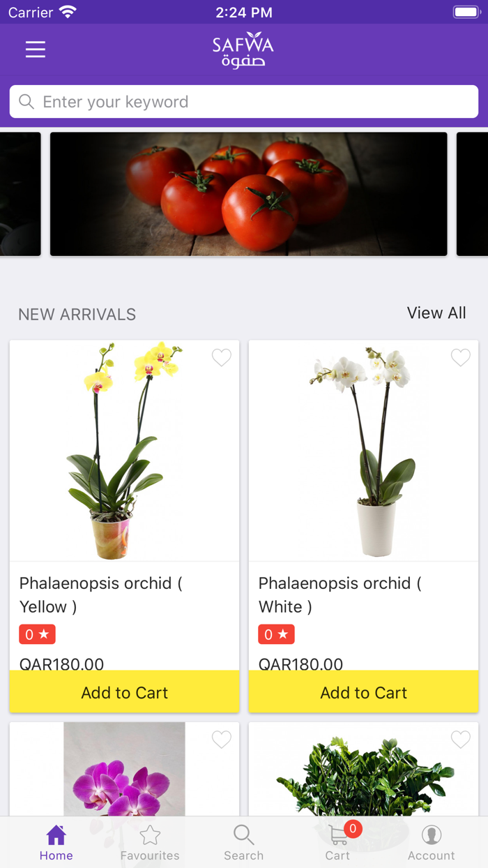The image size is (488, 868).
Task: Open the Home tab
Action: click(56, 842)
